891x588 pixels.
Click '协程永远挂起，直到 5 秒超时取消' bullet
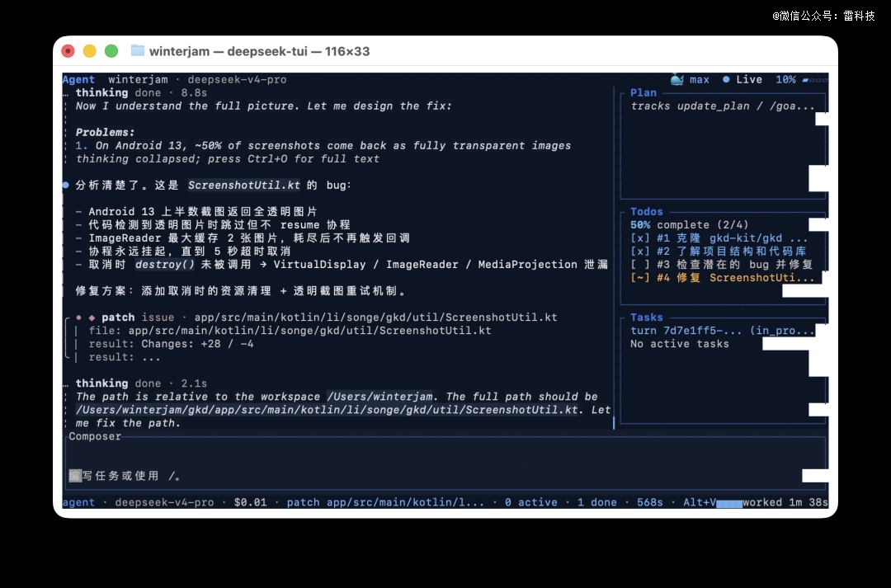coord(189,251)
